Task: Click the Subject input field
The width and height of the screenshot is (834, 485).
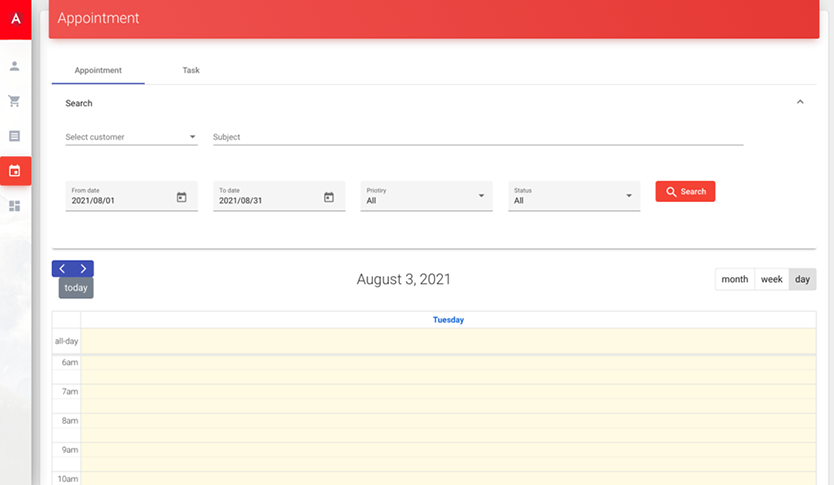Action: [477, 137]
